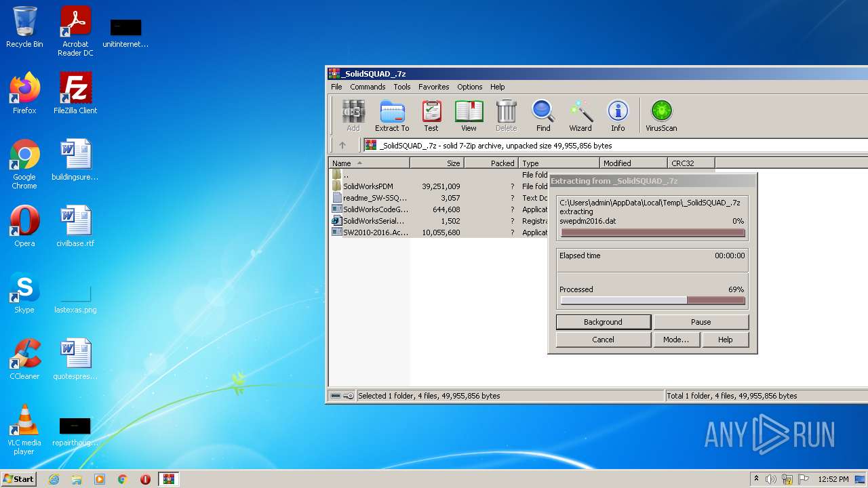Screen dimensions: 868x488
Task: Click the Extract To toolbar icon
Action: coord(392,115)
